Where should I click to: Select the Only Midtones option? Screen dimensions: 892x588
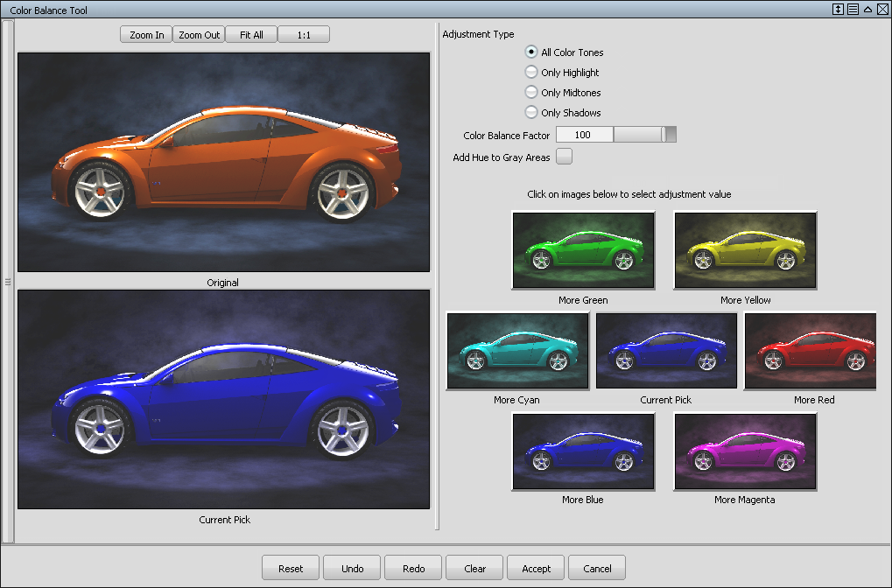[531, 93]
